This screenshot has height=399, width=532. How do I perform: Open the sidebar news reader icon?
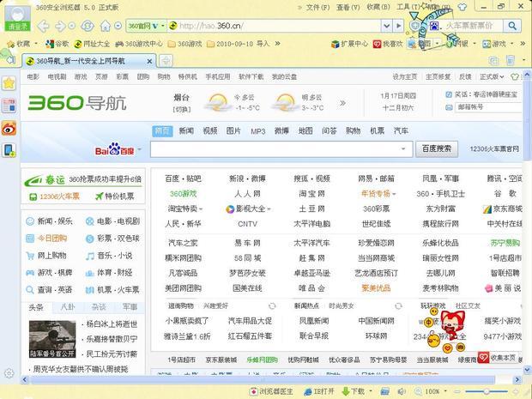point(9,106)
